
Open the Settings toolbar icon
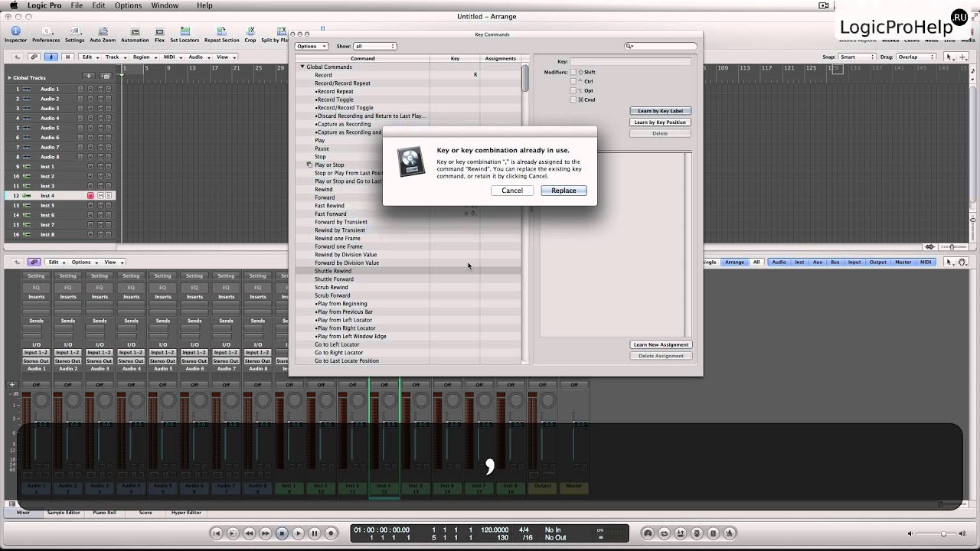pos(74,34)
